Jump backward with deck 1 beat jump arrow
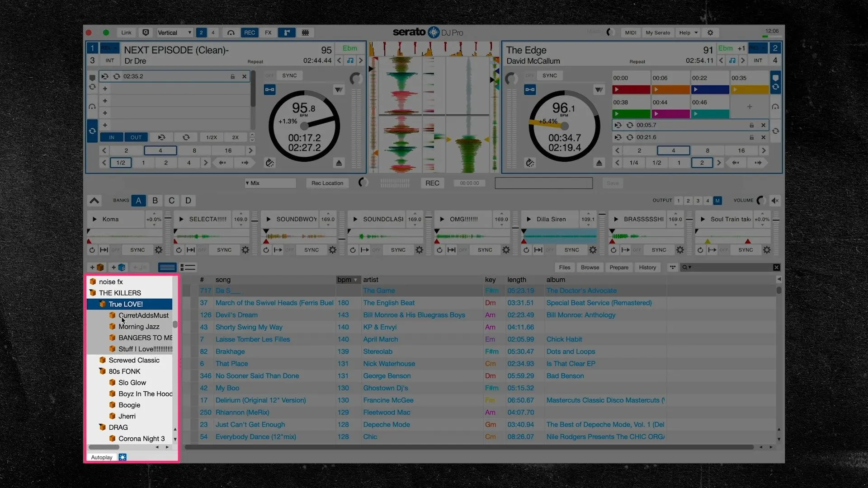Image resolution: width=868 pixels, height=488 pixels. (222, 163)
